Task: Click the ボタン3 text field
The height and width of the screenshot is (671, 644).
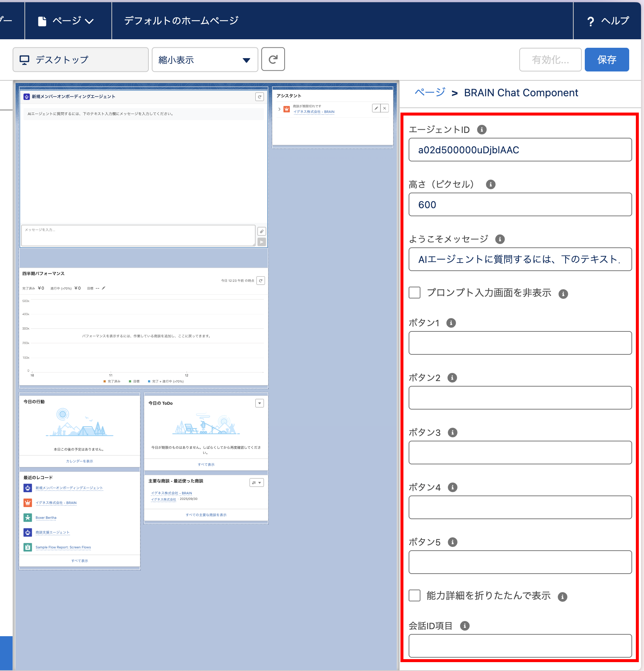Action: tap(520, 453)
